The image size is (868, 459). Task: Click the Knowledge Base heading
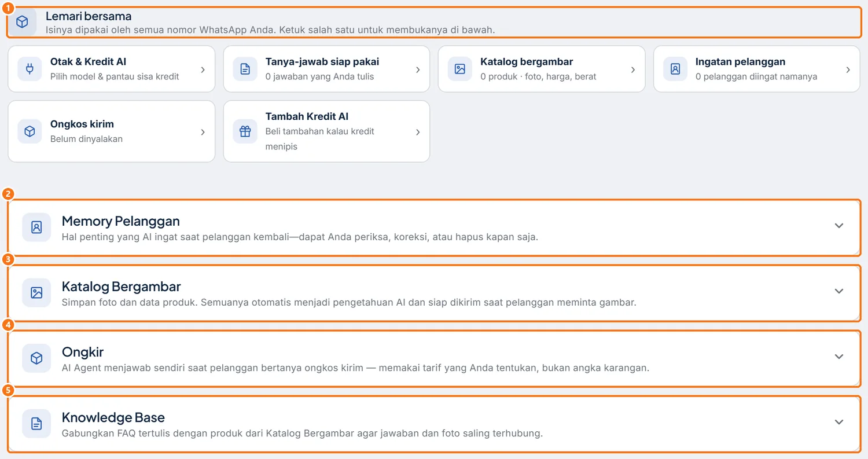pos(113,417)
